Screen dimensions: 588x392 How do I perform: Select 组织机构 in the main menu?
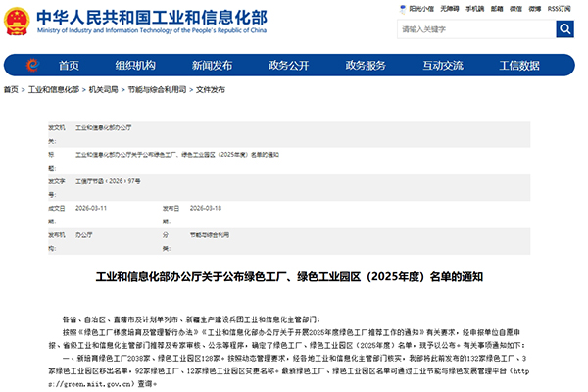(135, 66)
